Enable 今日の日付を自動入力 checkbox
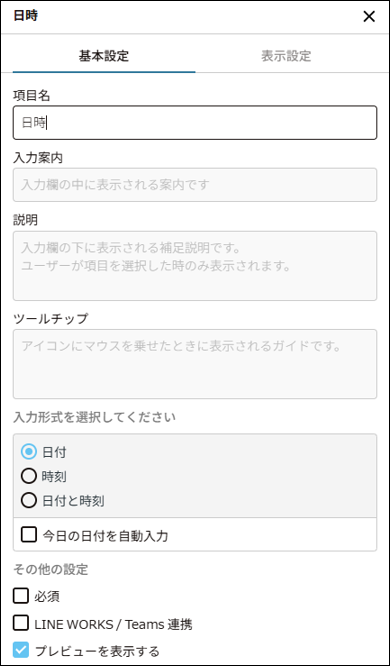This screenshot has height=666, width=390. 28,535
